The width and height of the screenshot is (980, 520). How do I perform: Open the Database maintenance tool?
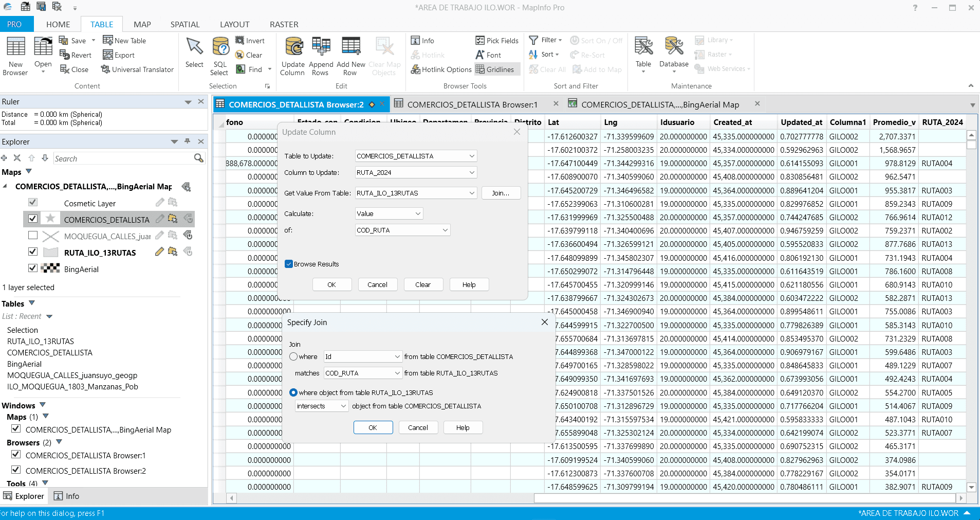[x=674, y=55]
